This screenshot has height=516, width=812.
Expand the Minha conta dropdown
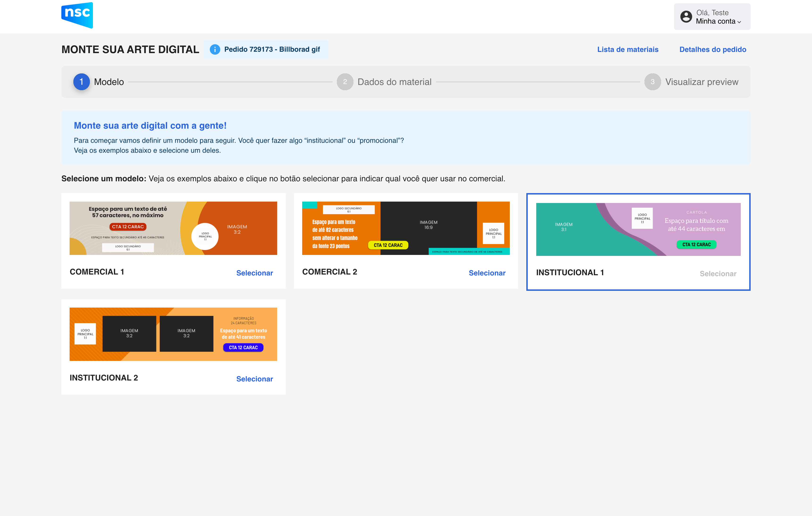(x=718, y=21)
